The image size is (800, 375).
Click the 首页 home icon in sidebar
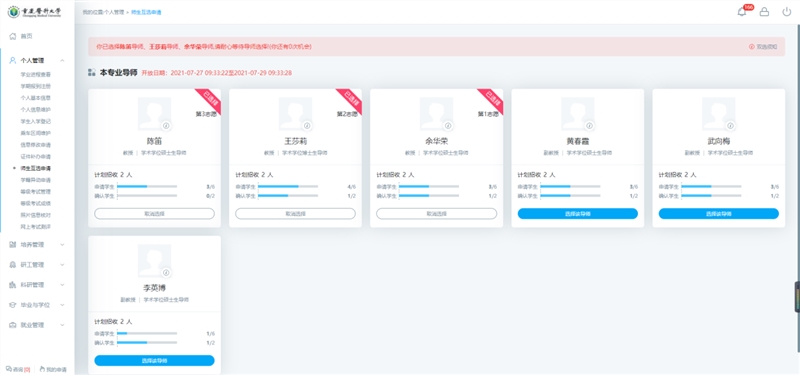point(13,36)
